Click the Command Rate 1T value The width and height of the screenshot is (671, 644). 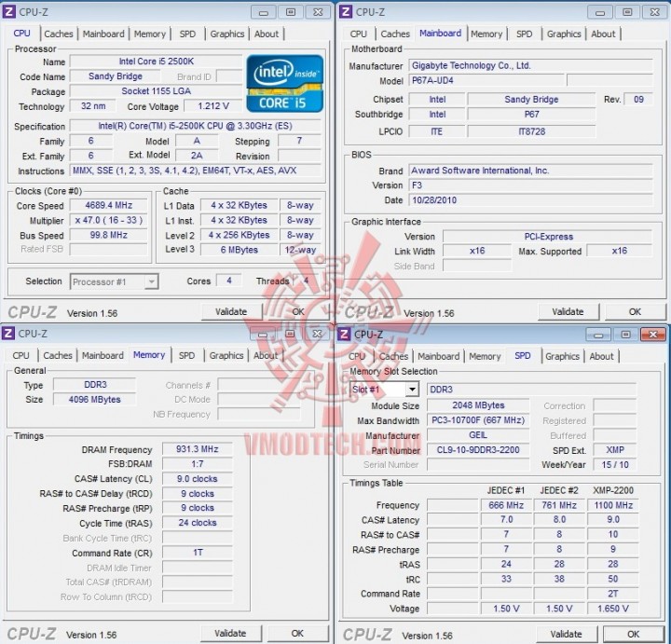pyautogui.click(x=198, y=553)
